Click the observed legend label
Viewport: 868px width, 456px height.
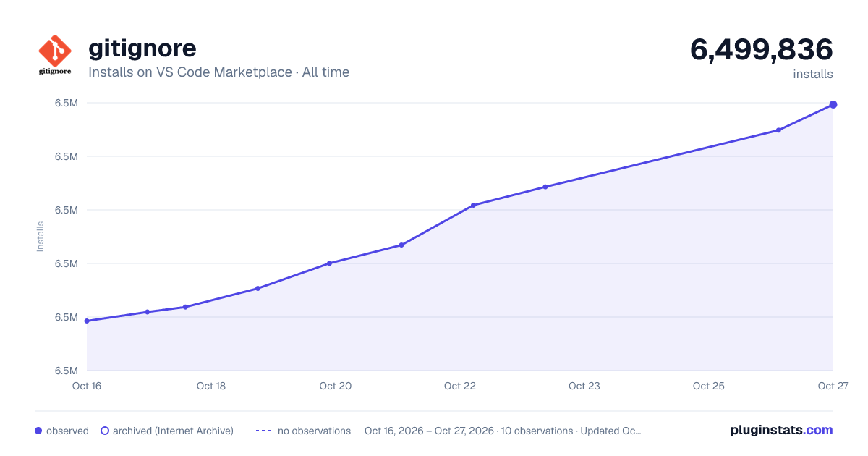click(x=67, y=431)
